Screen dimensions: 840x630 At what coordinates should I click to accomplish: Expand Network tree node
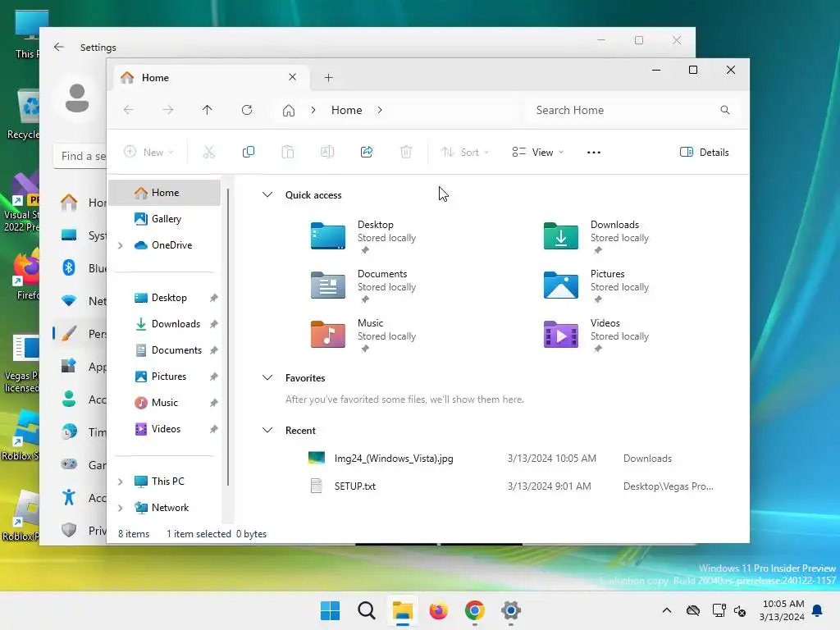tap(121, 508)
